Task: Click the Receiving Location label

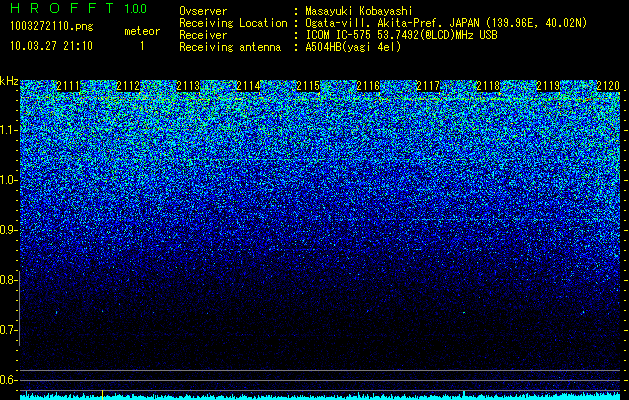Action: click(233, 23)
